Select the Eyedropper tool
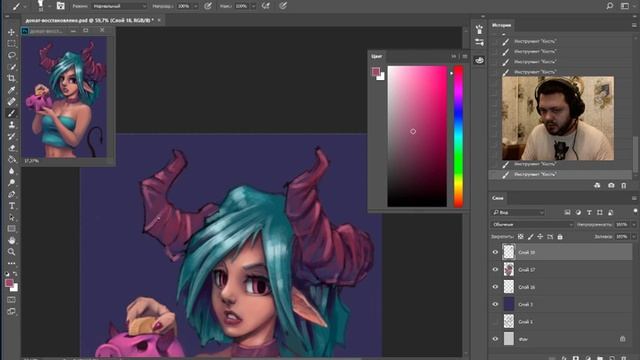 click(x=11, y=90)
